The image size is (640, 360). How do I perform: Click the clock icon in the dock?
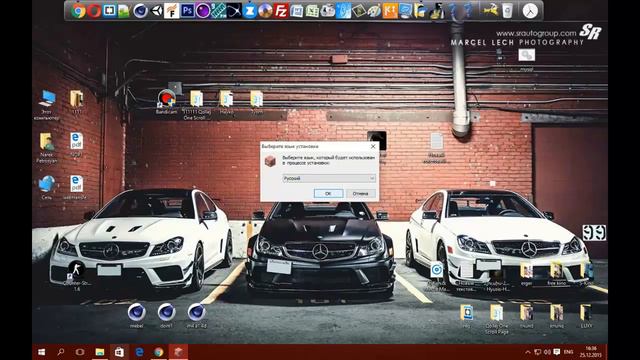pyautogui.click(x=530, y=11)
